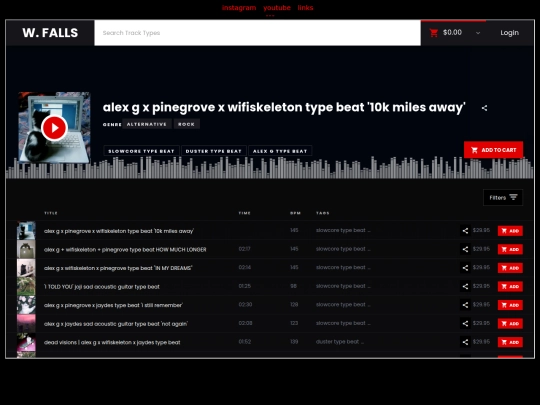Share the '10k miles away' list row

[465, 231]
